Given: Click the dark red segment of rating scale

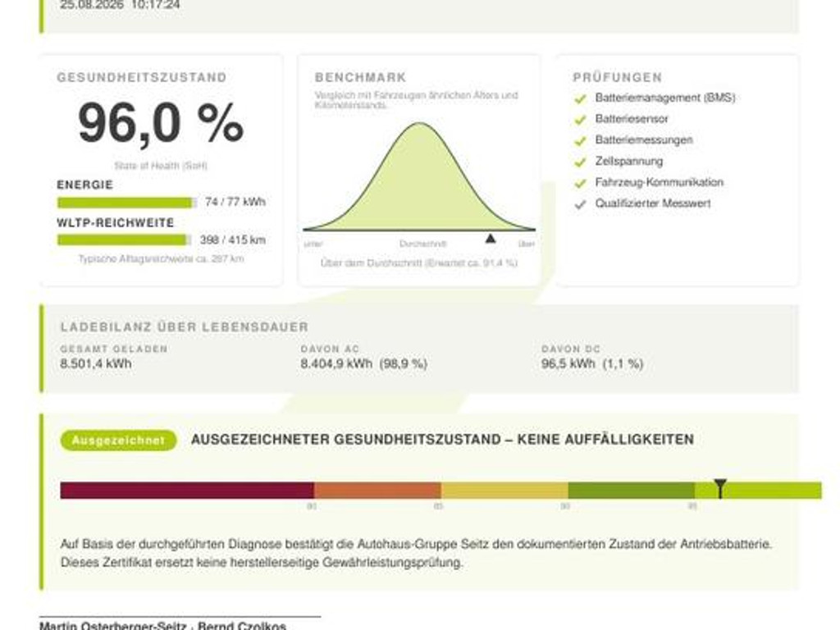Looking at the screenshot, I should click(187, 491).
